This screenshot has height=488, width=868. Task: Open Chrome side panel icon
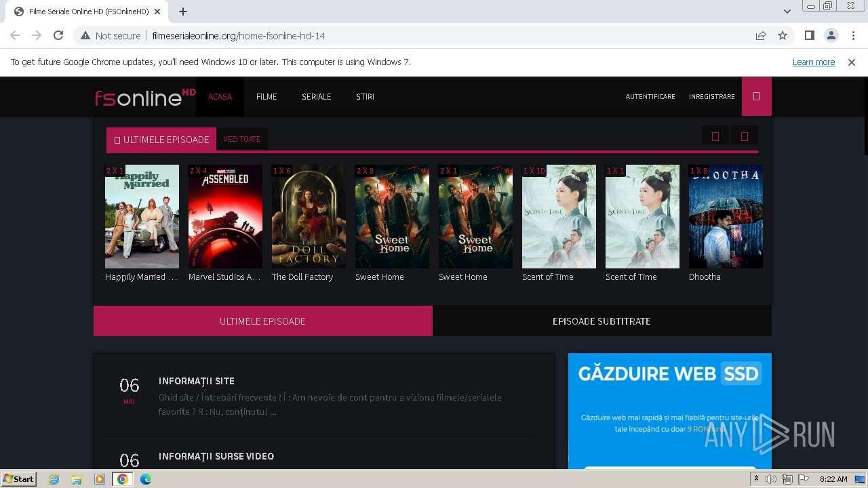[x=809, y=35]
